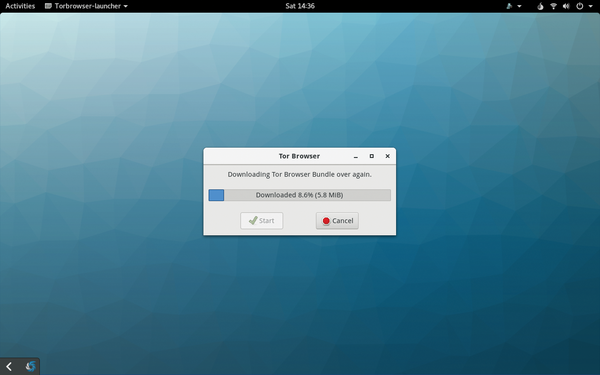The height and width of the screenshot is (375, 600).
Task: Expand the accessibility menu dropdown arrow
Action: [519, 6]
